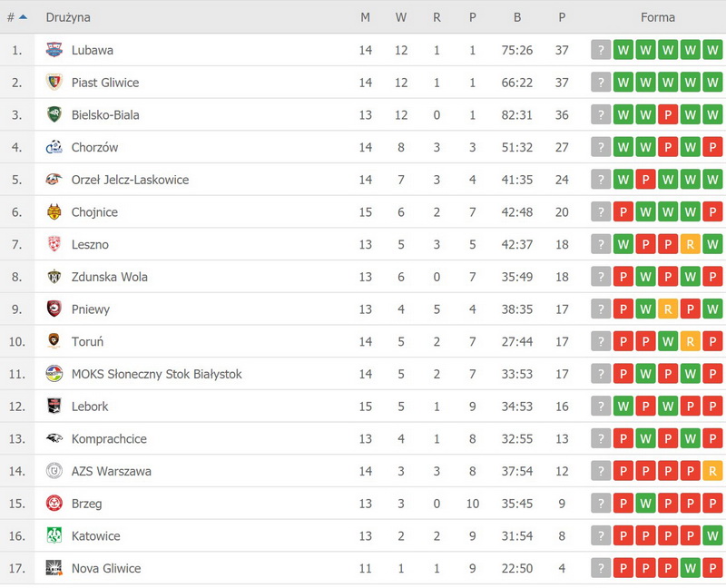
Task: Click the Leszno team logo
Action: click(x=54, y=244)
